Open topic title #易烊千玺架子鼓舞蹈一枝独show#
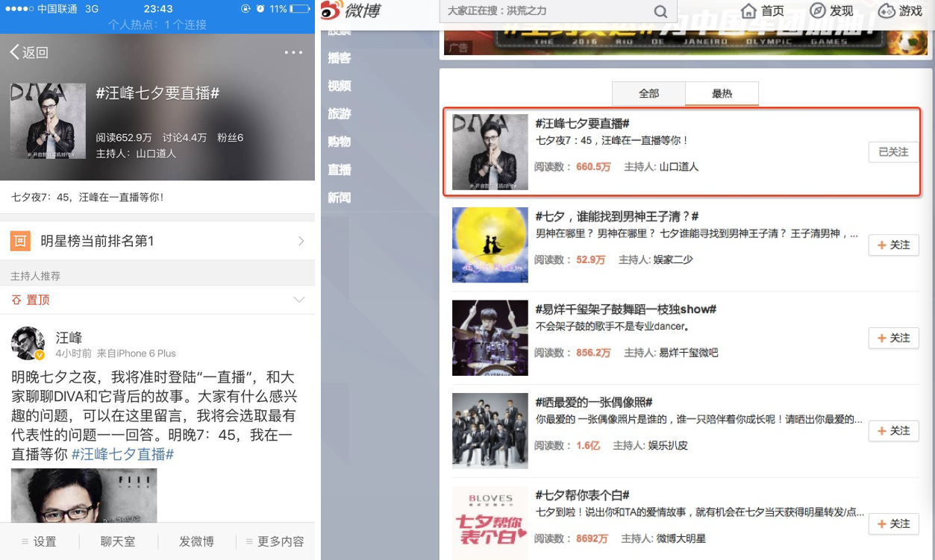Screen dimensions: 935x560 pyautogui.click(x=626, y=309)
